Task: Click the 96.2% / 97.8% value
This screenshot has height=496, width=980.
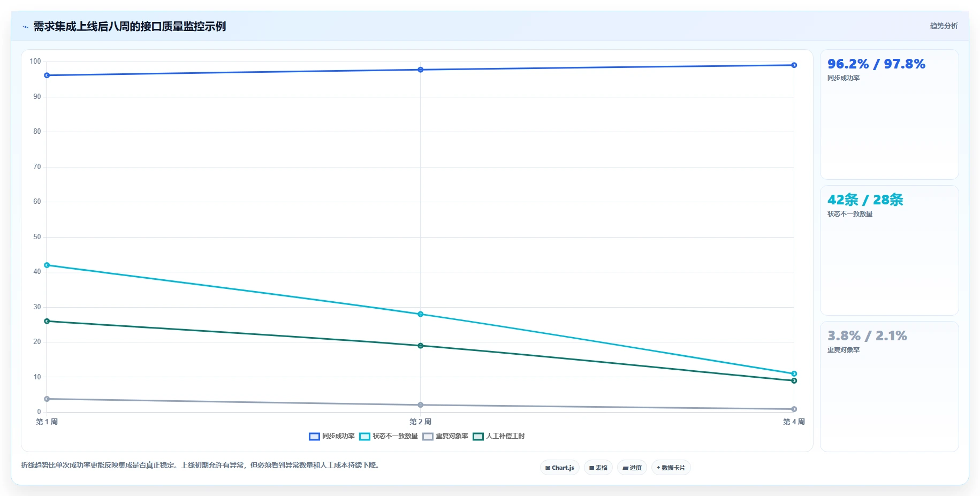Action: point(876,64)
